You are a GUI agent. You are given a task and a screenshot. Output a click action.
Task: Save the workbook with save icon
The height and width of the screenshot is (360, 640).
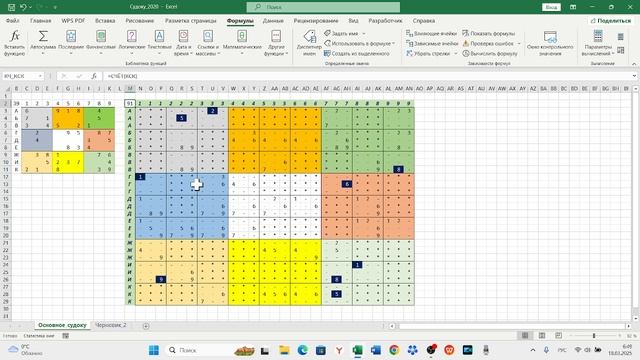point(11,7)
